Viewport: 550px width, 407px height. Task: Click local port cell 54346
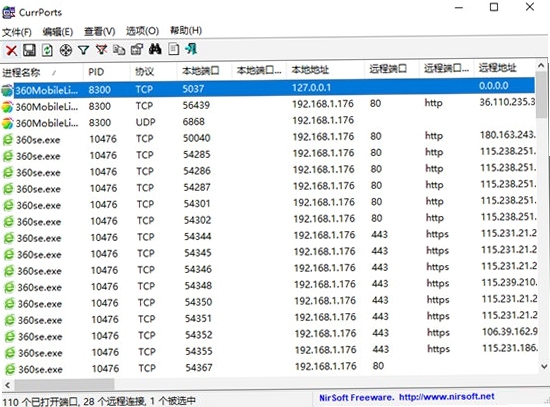198,269
